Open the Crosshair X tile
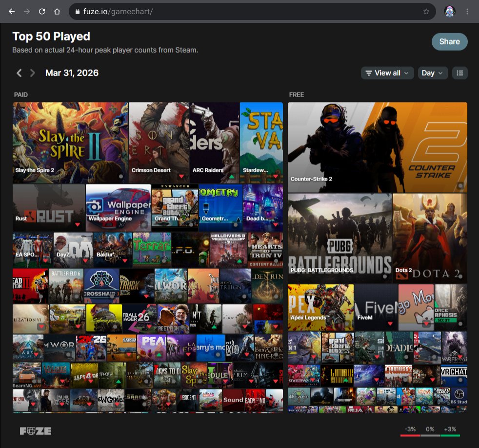The image size is (479, 448). (x=101, y=286)
